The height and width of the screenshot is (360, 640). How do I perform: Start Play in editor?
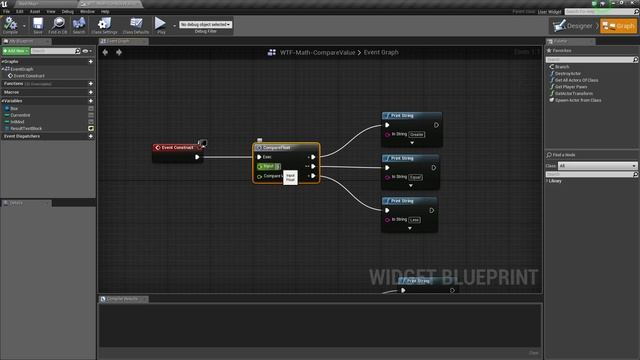pos(161,24)
